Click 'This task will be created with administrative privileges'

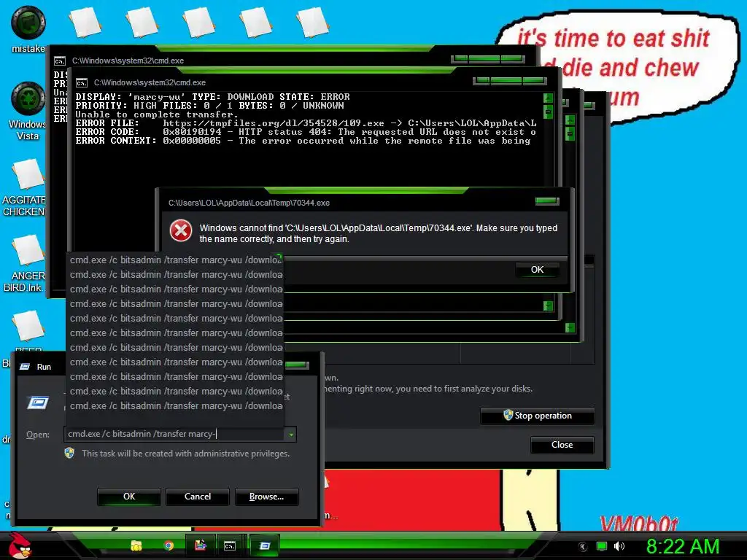click(185, 454)
